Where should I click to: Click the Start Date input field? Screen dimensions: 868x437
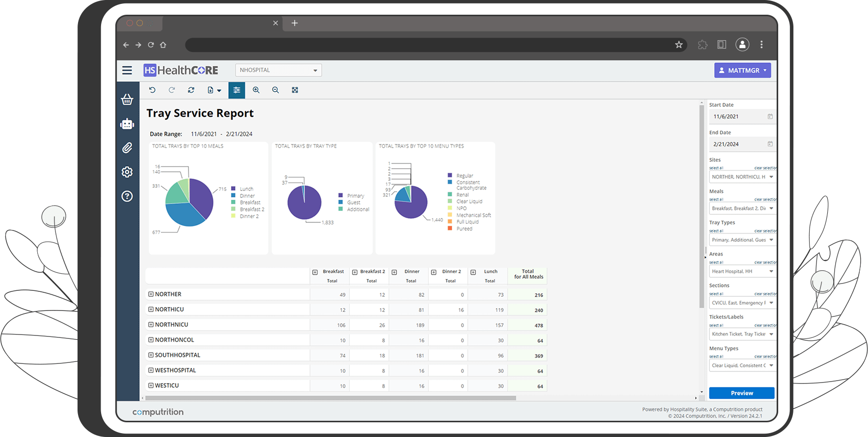tap(738, 117)
